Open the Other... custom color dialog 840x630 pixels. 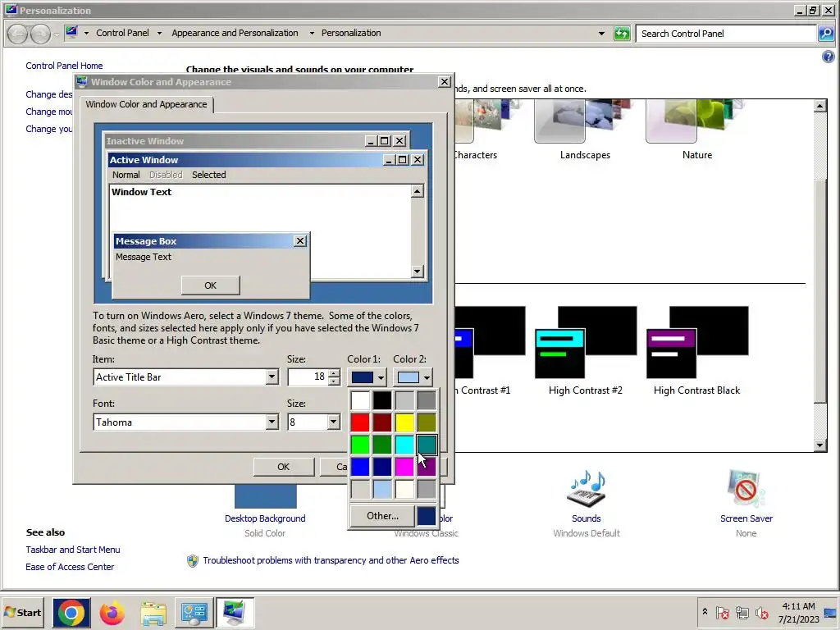tap(382, 516)
